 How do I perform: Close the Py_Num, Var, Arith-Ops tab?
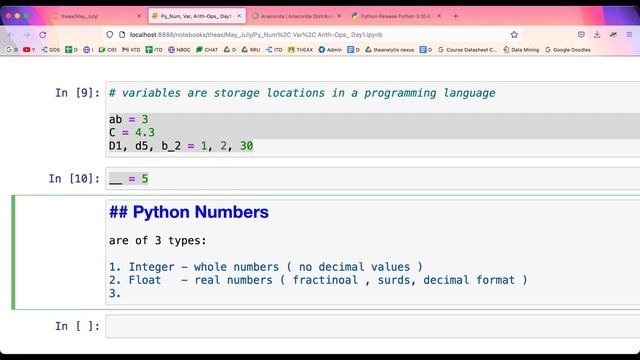[x=239, y=16]
